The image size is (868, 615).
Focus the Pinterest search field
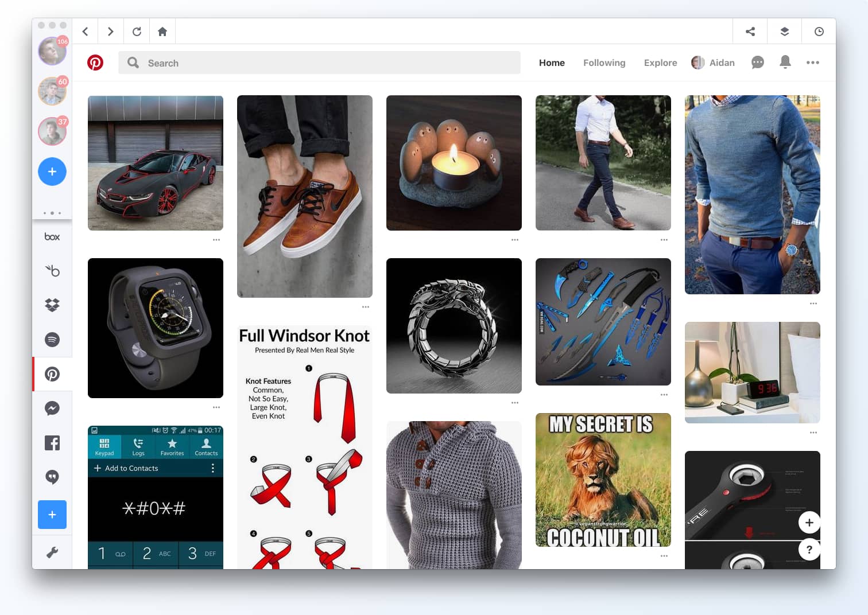coord(319,63)
